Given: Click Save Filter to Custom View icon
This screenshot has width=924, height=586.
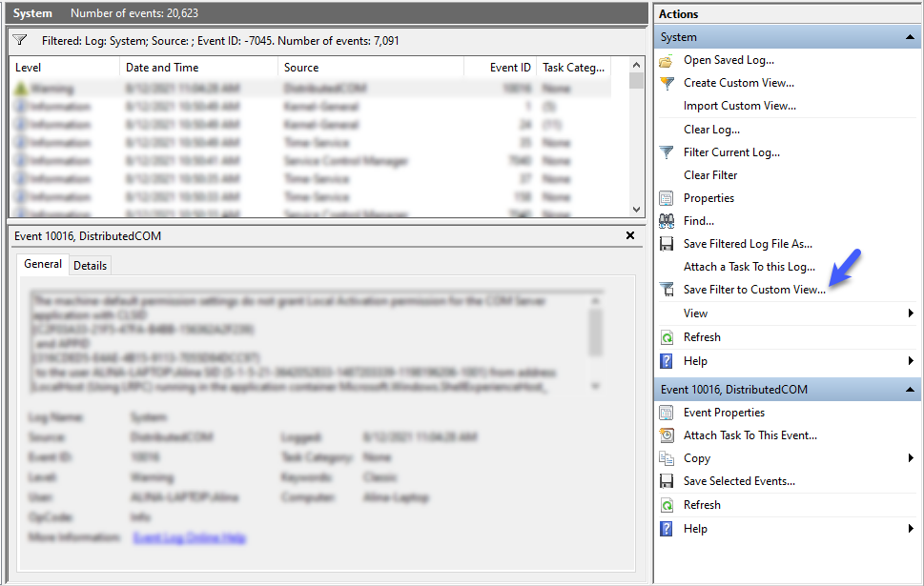Looking at the screenshot, I should click(666, 290).
